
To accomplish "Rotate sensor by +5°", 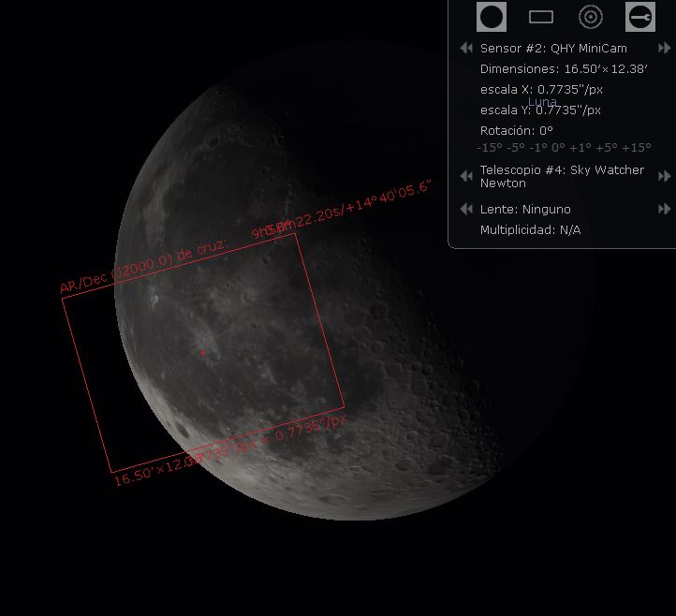I will (605, 148).
